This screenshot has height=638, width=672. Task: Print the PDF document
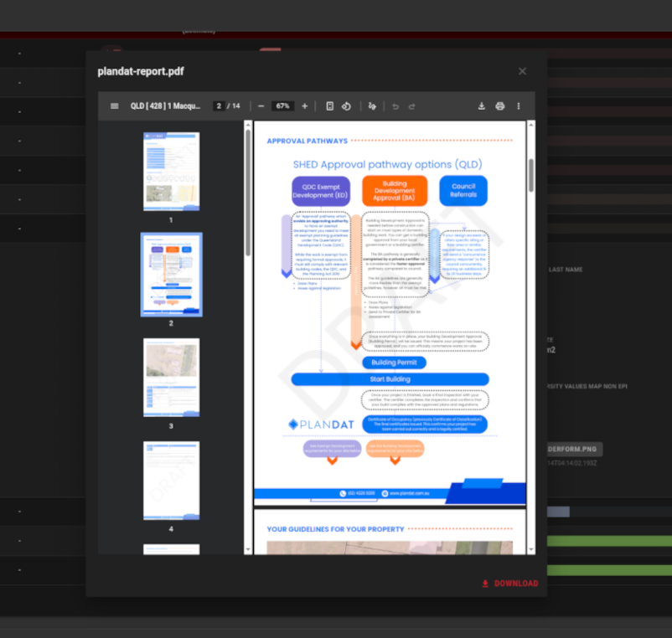pos(500,105)
